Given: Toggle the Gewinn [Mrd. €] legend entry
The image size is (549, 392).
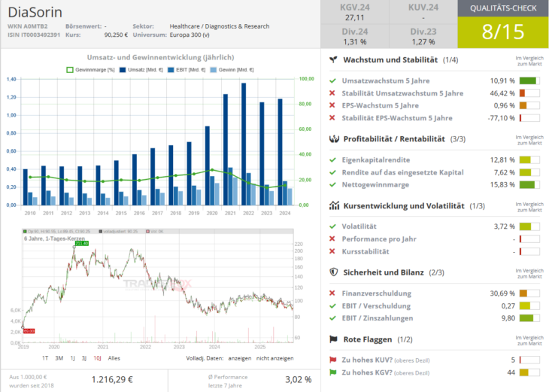Looking at the screenshot, I should (x=232, y=70).
